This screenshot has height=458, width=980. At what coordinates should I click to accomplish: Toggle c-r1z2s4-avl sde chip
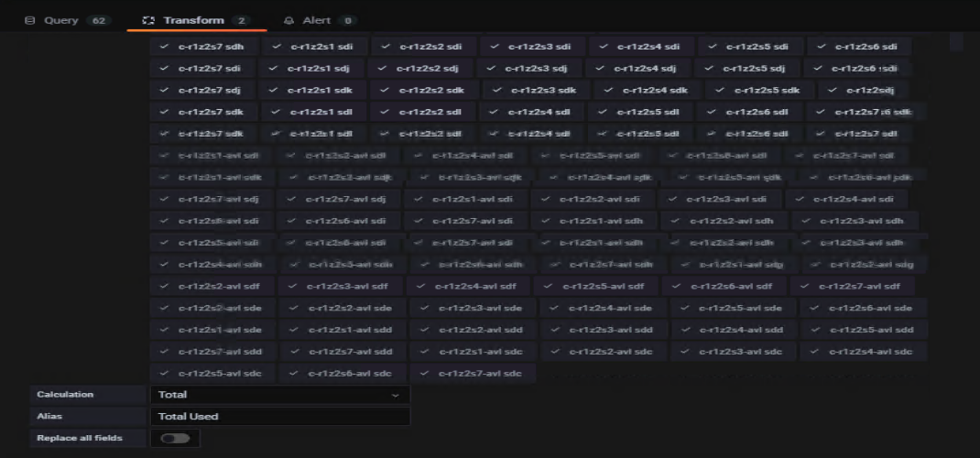604,308
